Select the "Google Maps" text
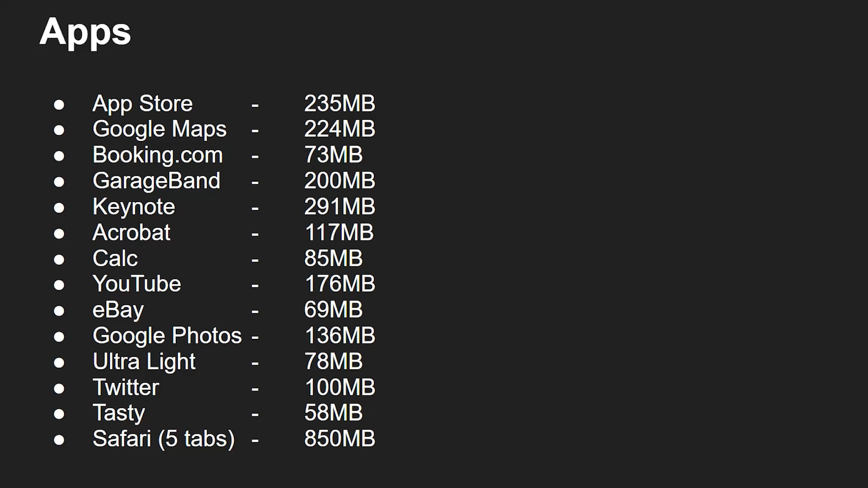The width and height of the screenshot is (868, 488). coord(159,129)
